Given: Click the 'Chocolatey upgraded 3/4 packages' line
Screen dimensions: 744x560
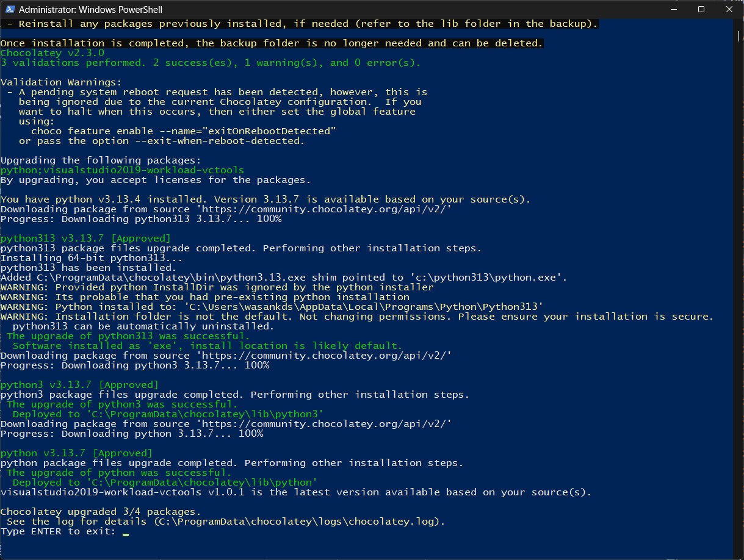Looking at the screenshot, I should tap(101, 512).
